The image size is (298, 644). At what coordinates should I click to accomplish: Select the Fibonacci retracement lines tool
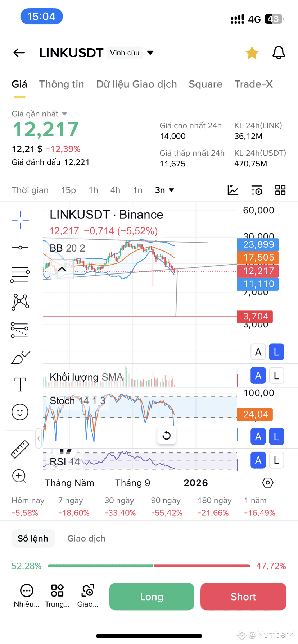pos(20,330)
